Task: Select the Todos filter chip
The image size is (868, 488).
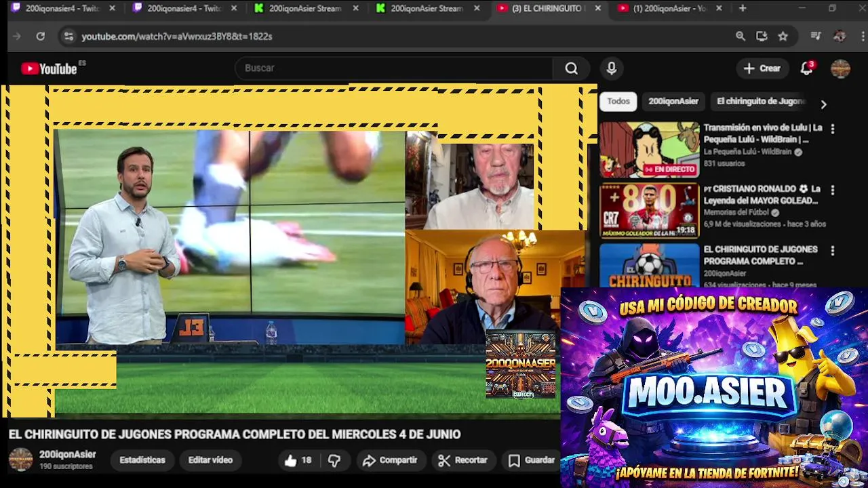Action: pyautogui.click(x=618, y=101)
